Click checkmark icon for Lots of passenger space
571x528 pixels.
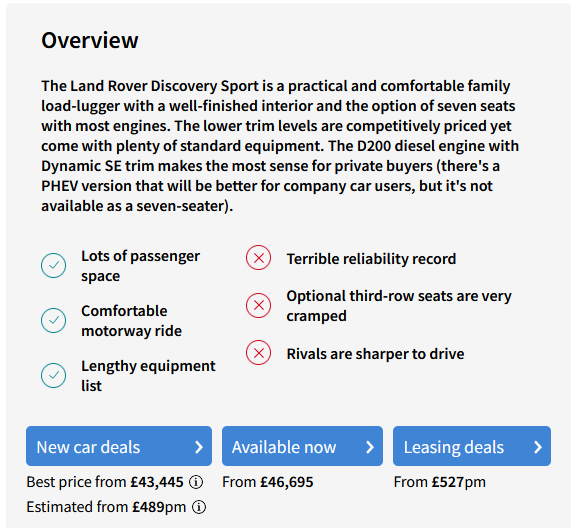point(54,265)
